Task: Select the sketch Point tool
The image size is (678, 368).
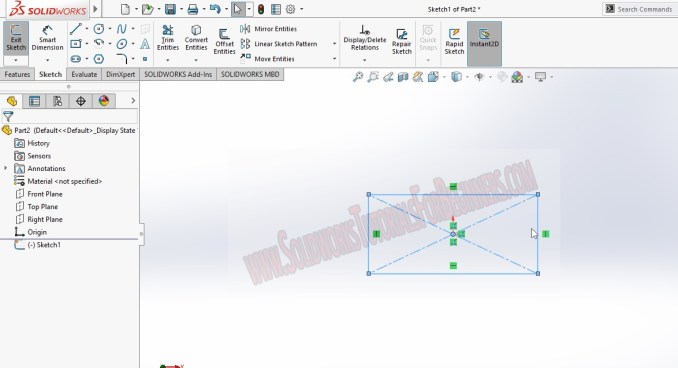Action: 145,59
